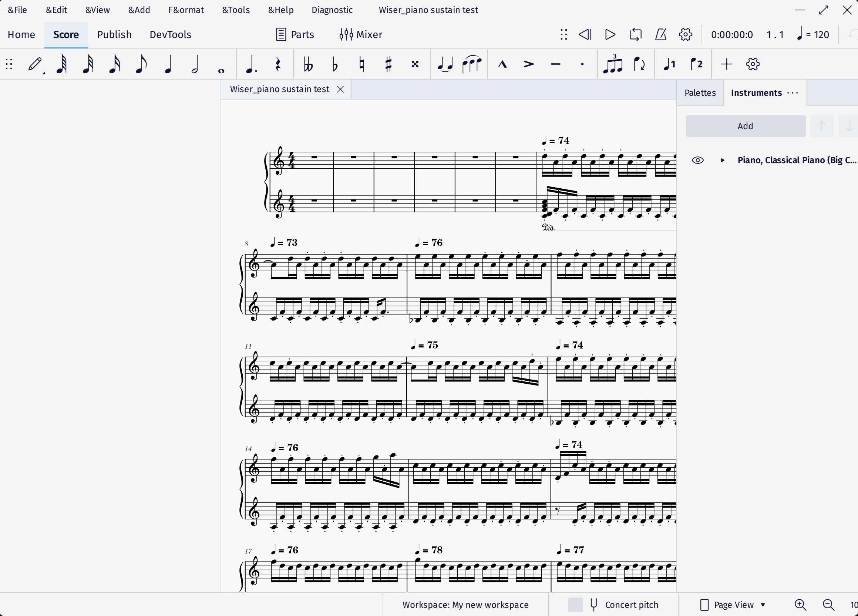858x616 pixels.
Task: Hide the Piano, Classical Piano instrument
Action: tap(697, 160)
